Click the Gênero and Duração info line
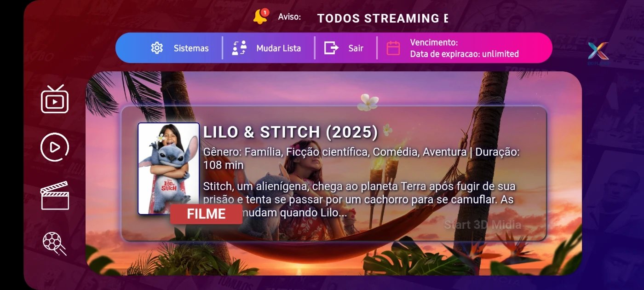644x290 pixels. tap(362, 158)
